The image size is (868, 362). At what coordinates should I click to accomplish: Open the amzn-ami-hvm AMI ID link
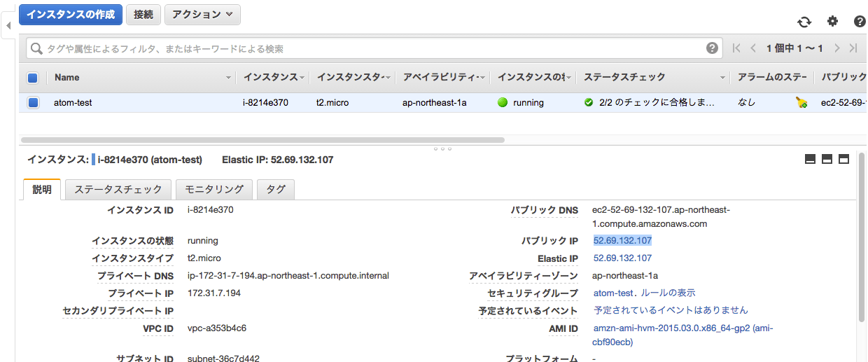pos(683,335)
